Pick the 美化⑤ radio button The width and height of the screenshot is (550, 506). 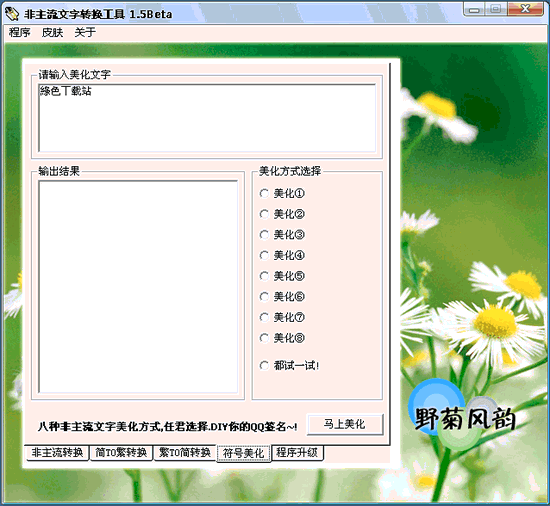pyautogui.click(x=282, y=276)
